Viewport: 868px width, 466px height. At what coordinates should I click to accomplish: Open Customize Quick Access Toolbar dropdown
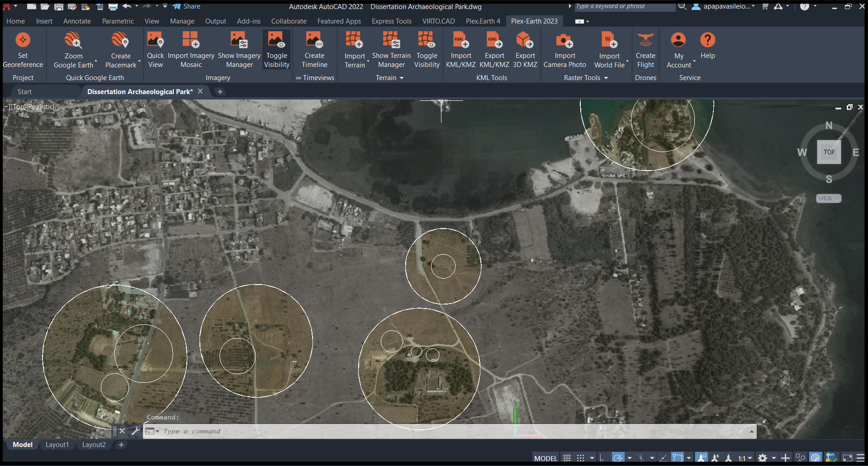coord(165,6)
